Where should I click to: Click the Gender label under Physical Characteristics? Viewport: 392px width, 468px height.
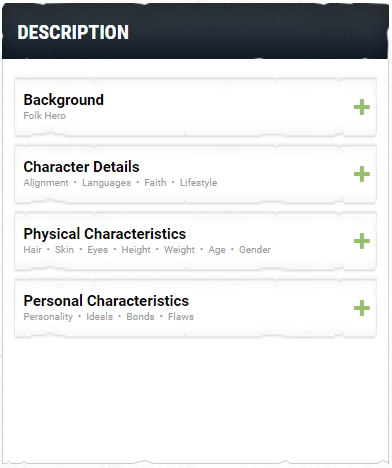coord(255,250)
